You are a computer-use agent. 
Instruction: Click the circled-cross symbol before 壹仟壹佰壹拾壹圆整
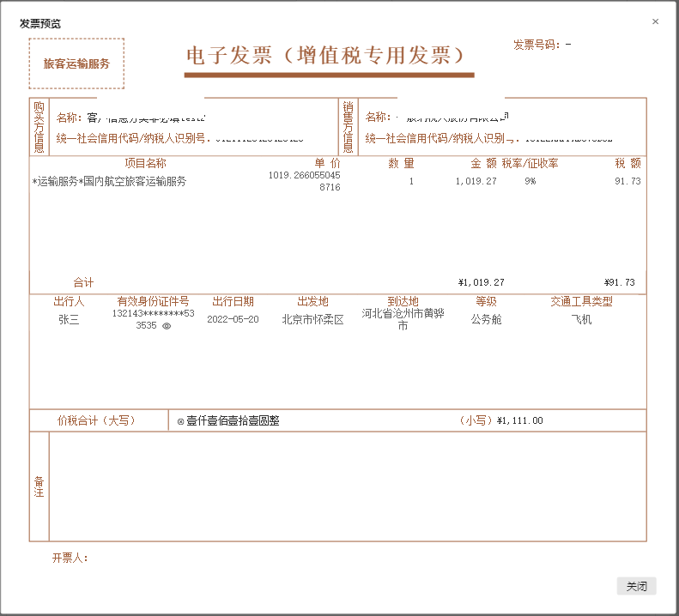pos(180,421)
